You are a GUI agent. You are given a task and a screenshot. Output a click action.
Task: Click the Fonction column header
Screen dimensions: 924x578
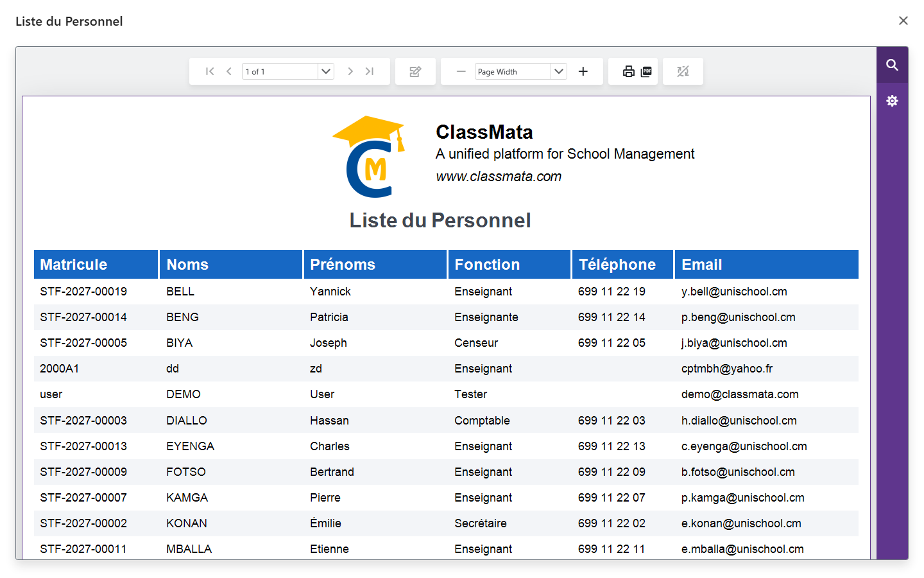tap(509, 265)
